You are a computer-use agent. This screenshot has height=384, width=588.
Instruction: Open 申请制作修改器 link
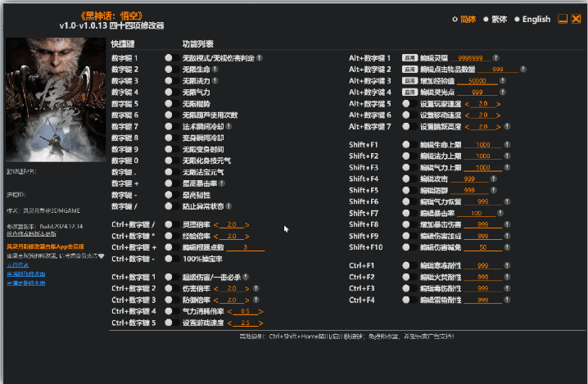26,273
